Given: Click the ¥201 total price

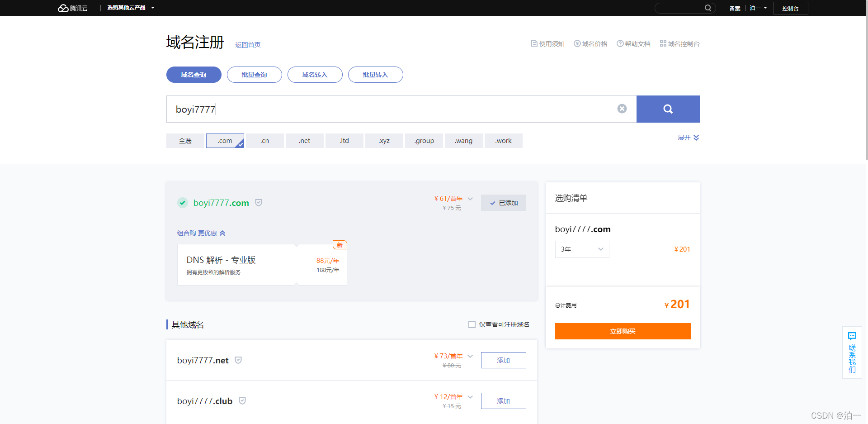Looking at the screenshot, I should tap(677, 305).
